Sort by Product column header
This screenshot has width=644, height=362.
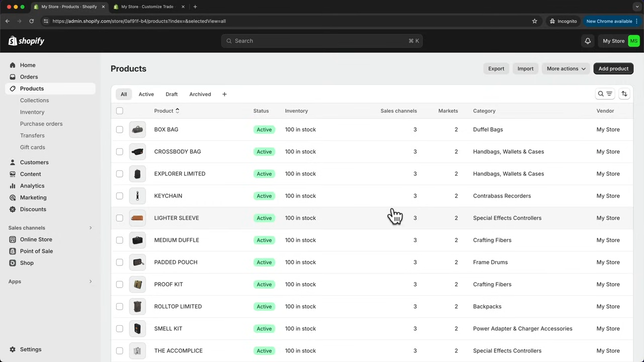click(167, 111)
